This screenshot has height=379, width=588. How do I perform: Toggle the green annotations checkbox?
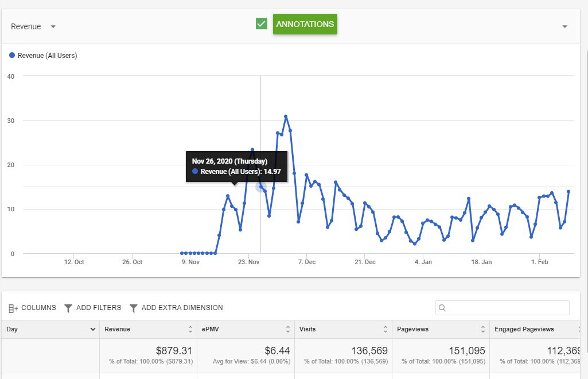pyautogui.click(x=262, y=24)
